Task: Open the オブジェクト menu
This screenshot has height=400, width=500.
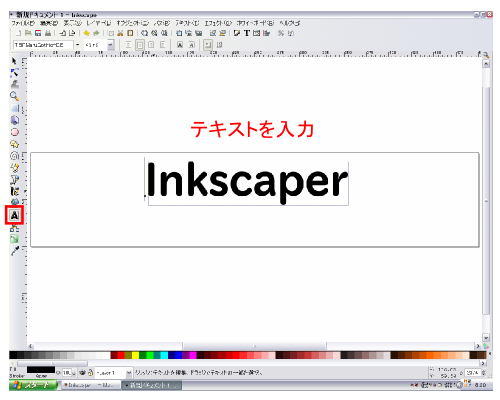Action: (133, 23)
